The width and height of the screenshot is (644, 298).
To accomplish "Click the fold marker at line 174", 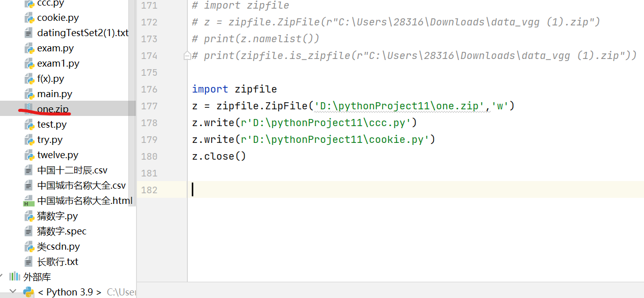I will [187, 55].
